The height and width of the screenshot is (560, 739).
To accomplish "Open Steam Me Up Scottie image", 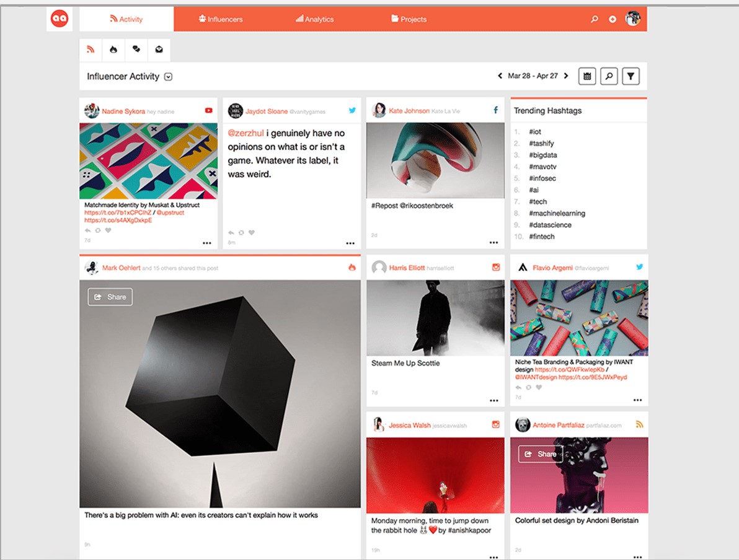I will pos(435,318).
